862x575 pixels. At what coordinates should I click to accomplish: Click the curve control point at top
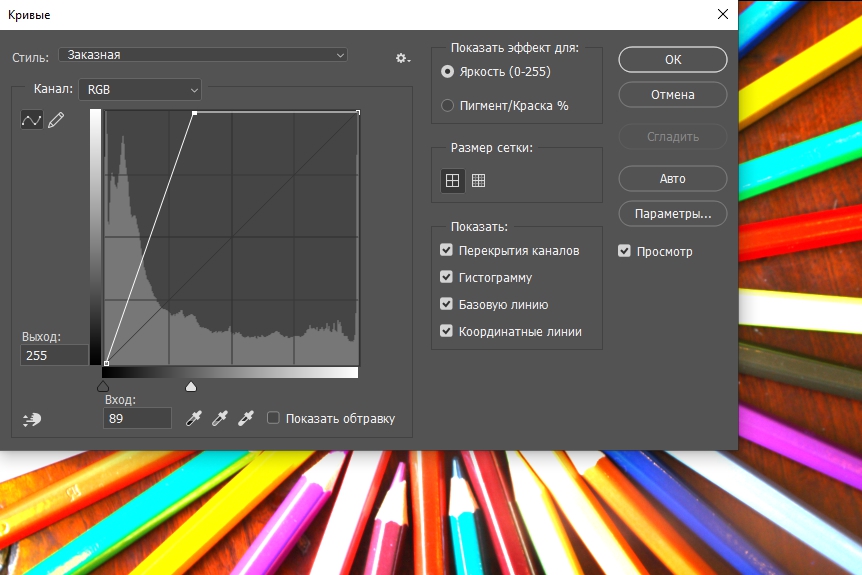point(194,113)
